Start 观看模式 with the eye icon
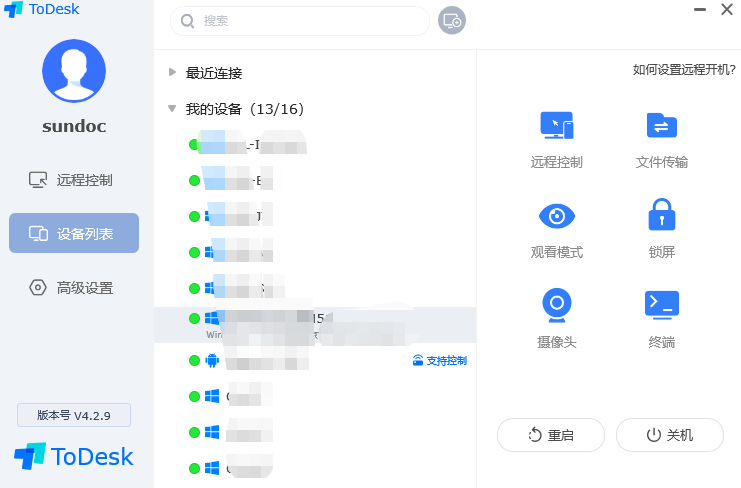This screenshot has width=741, height=488. [x=557, y=216]
